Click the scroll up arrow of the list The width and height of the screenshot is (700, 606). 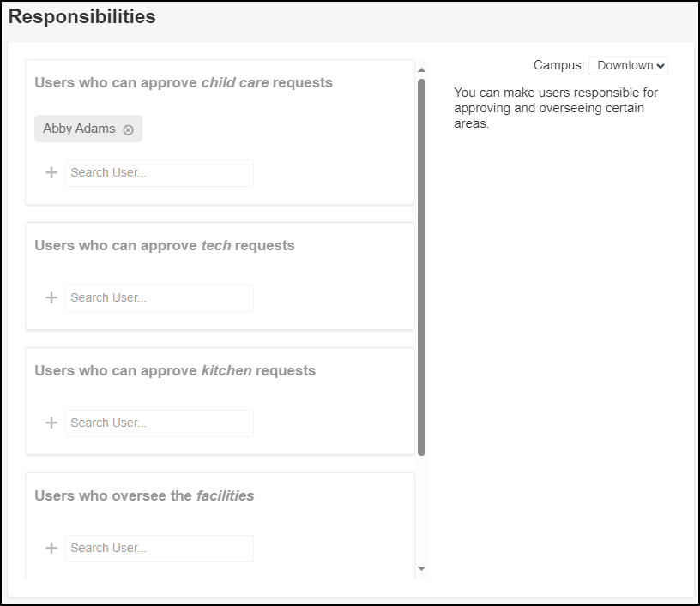pyautogui.click(x=421, y=69)
